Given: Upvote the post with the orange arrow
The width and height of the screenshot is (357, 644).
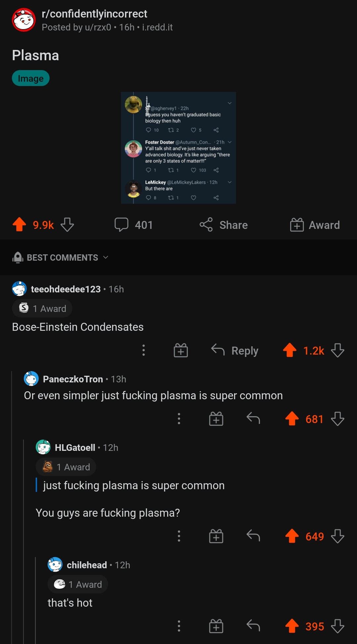Looking at the screenshot, I should [19, 224].
